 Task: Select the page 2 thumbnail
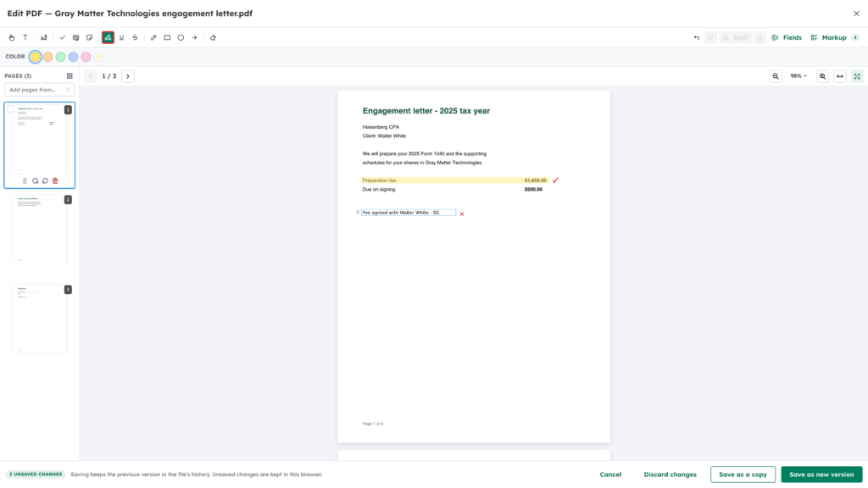pyautogui.click(x=40, y=230)
